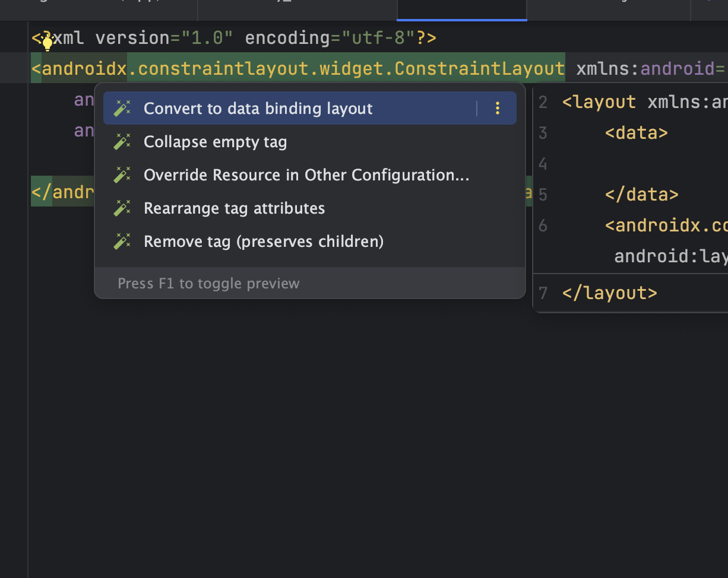728x578 pixels.
Task: Select Convert to data binding layout
Action: pos(258,109)
